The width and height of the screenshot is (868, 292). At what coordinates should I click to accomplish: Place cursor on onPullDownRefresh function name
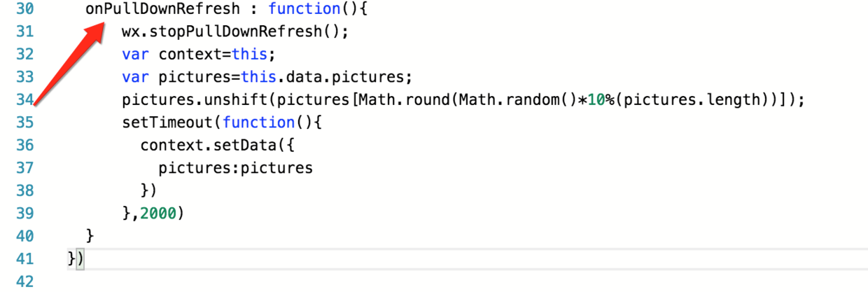[162, 10]
